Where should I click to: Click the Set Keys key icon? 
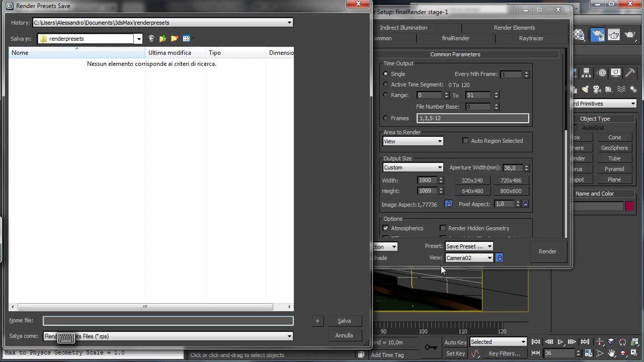pyautogui.click(x=431, y=347)
